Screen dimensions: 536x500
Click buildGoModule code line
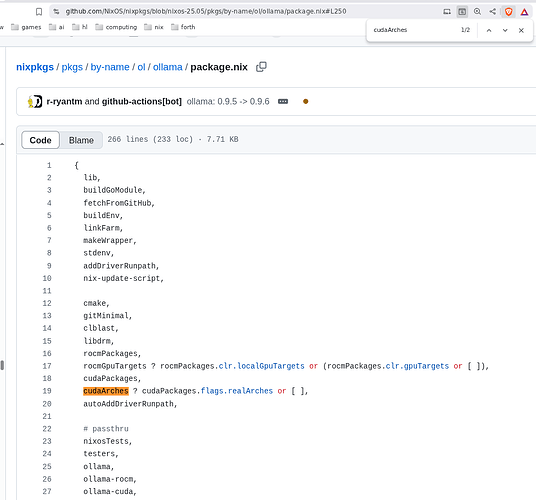pyautogui.click(x=115, y=190)
